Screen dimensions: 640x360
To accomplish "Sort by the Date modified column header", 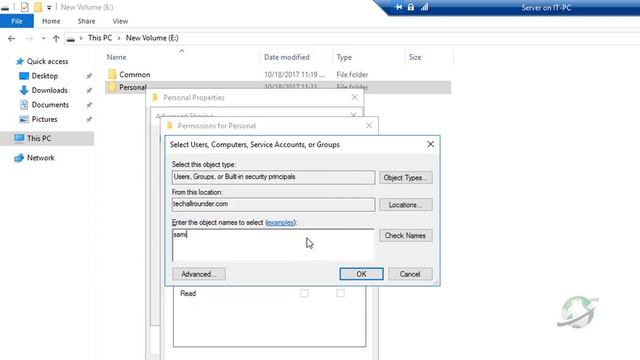I will pos(287,57).
